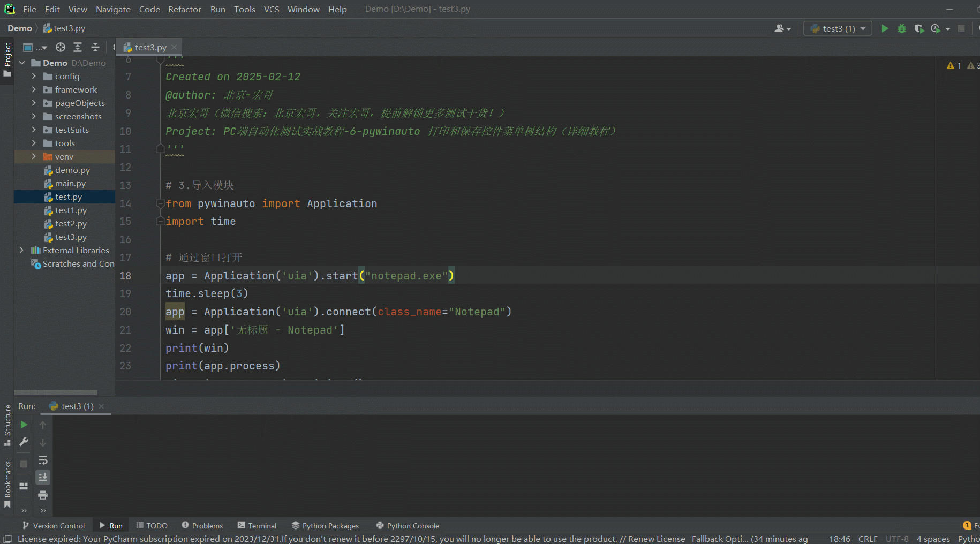Close the test3 (1) Run tab

click(x=101, y=406)
